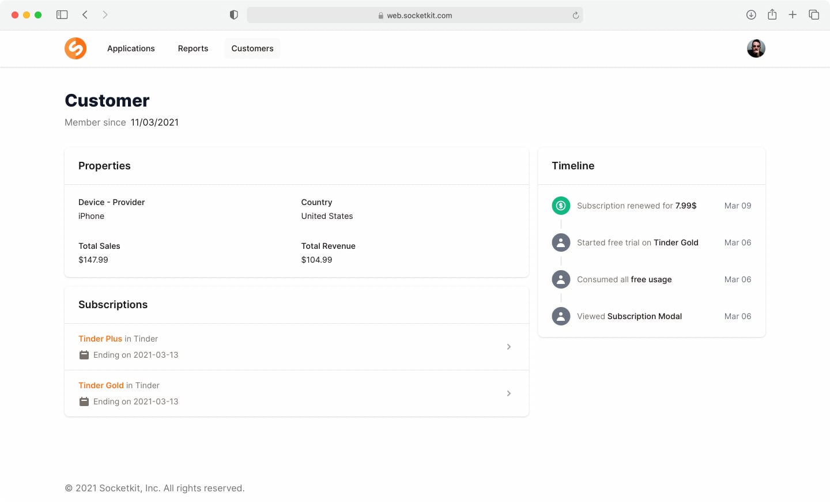Click the user icon beside Started free trial
The height and width of the screenshot is (504, 830).
pos(560,242)
